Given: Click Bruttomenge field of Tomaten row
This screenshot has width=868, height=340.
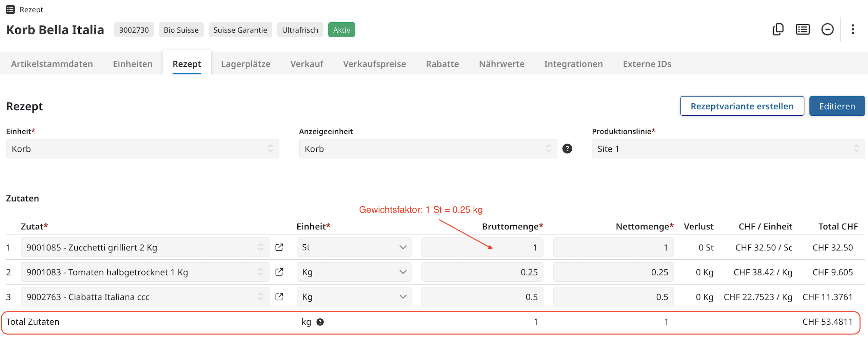Looking at the screenshot, I should coord(482,272).
